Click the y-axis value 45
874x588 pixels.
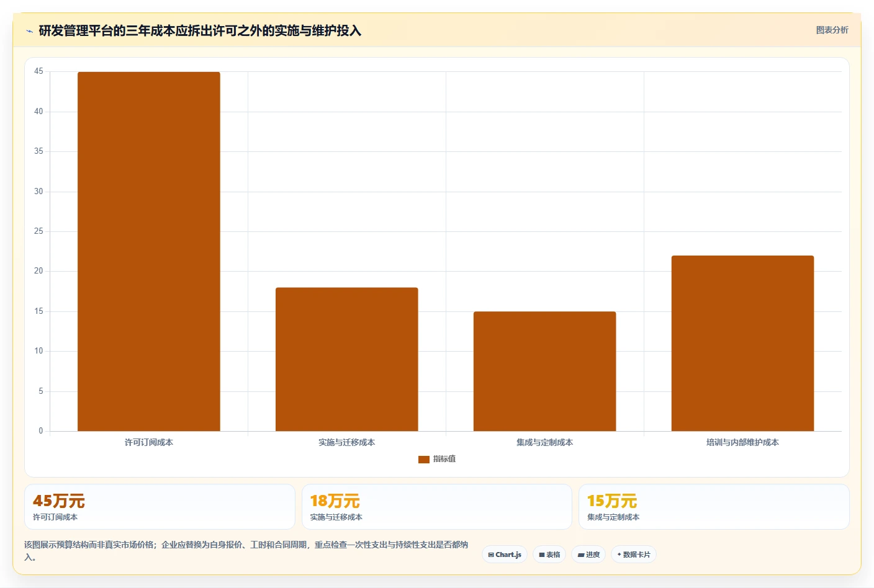38,71
